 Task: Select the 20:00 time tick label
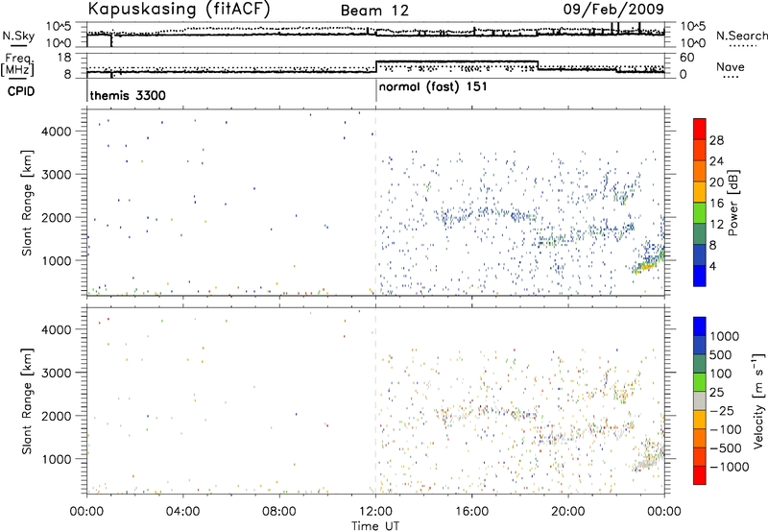(x=568, y=512)
